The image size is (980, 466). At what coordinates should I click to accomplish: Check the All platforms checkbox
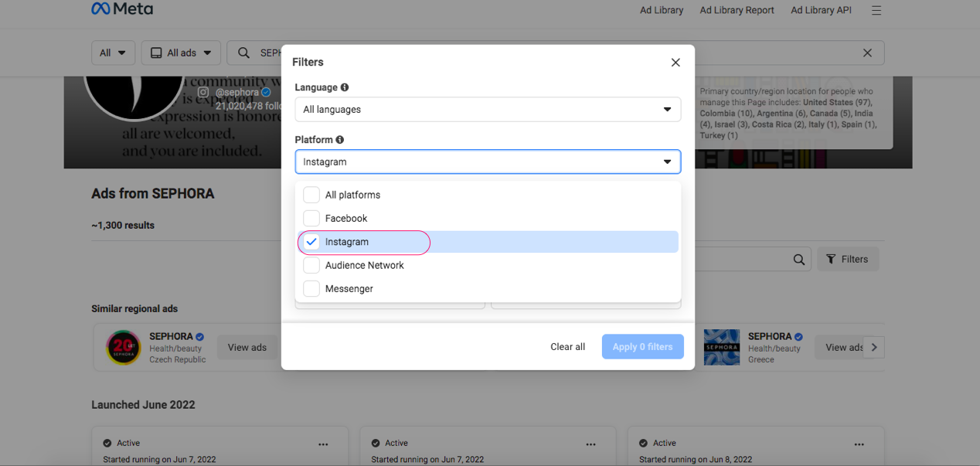click(311, 195)
